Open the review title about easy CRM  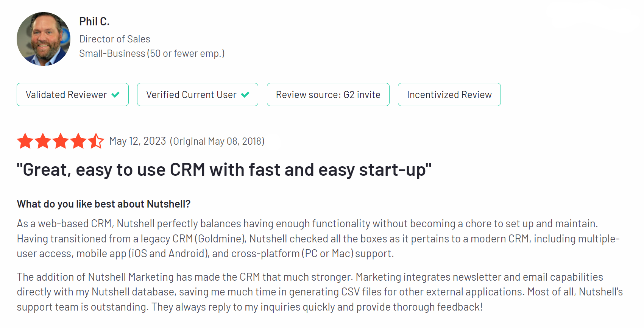coord(224,170)
